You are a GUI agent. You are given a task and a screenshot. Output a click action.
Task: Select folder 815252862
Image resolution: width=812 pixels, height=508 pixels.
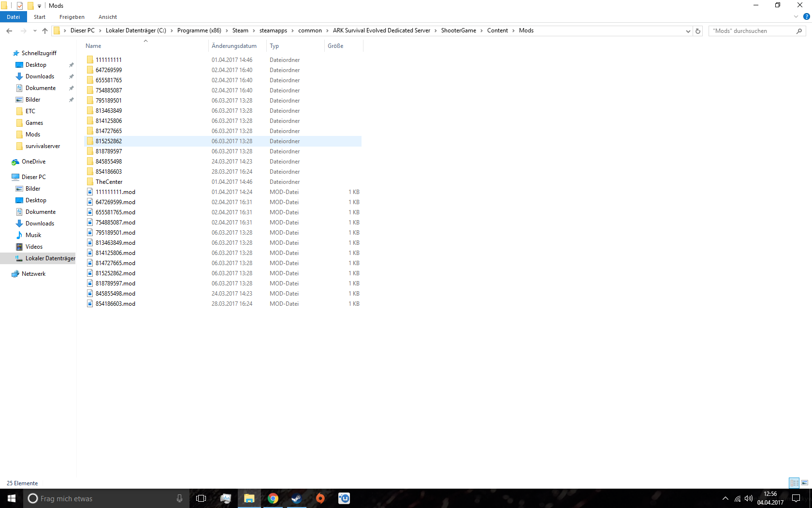click(x=109, y=141)
